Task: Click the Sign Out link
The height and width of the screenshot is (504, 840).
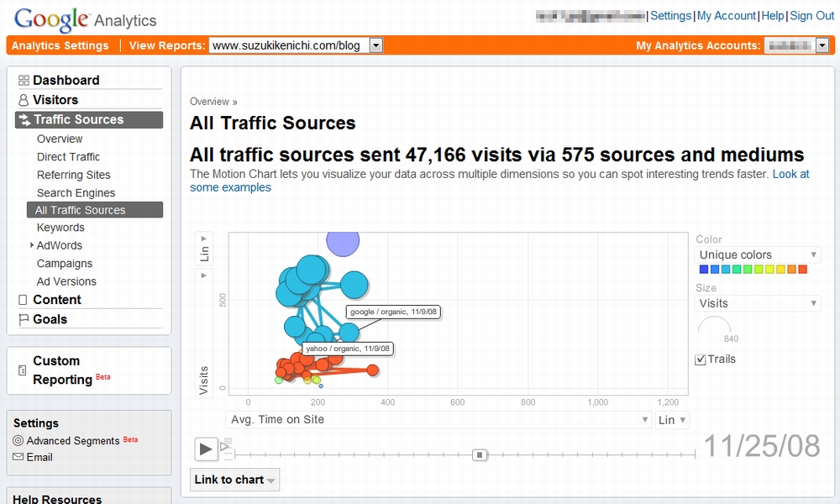Action: 812,15
